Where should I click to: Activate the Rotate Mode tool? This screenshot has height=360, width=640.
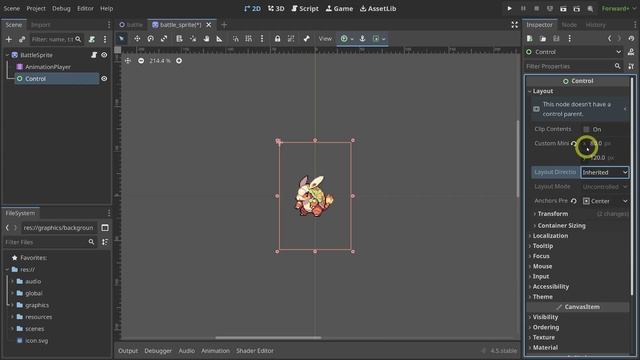pos(151,39)
